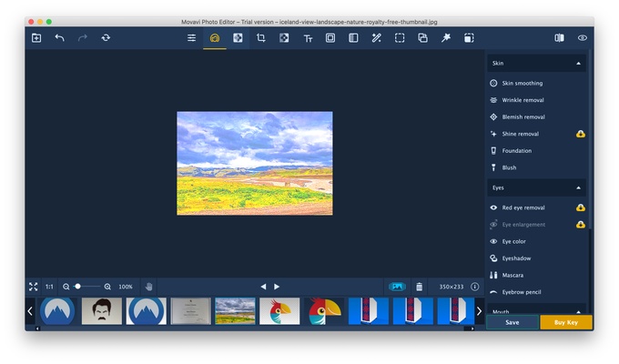This screenshot has width=619, height=364.
Task: Show image info icon
Action: [475, 287]
